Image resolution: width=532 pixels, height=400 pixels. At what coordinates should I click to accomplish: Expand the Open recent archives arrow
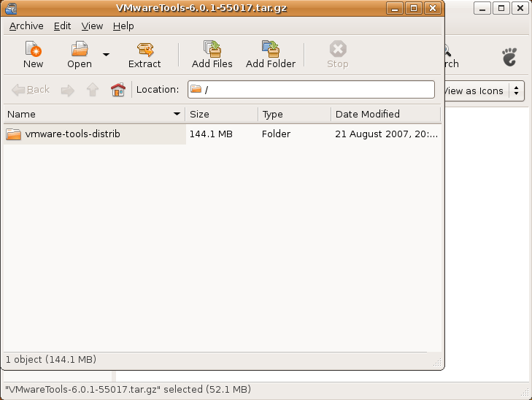[x=107, y=55]
